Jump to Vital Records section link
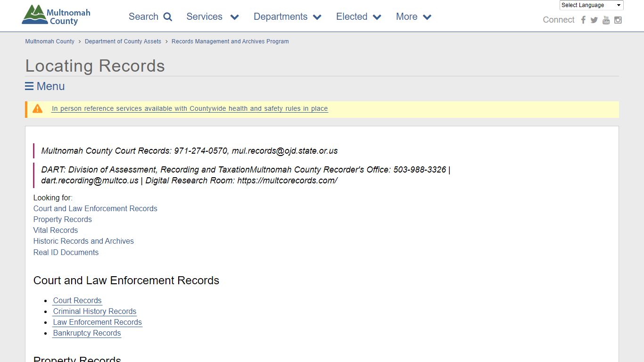 pyautogui.click(x=55, y=230)
